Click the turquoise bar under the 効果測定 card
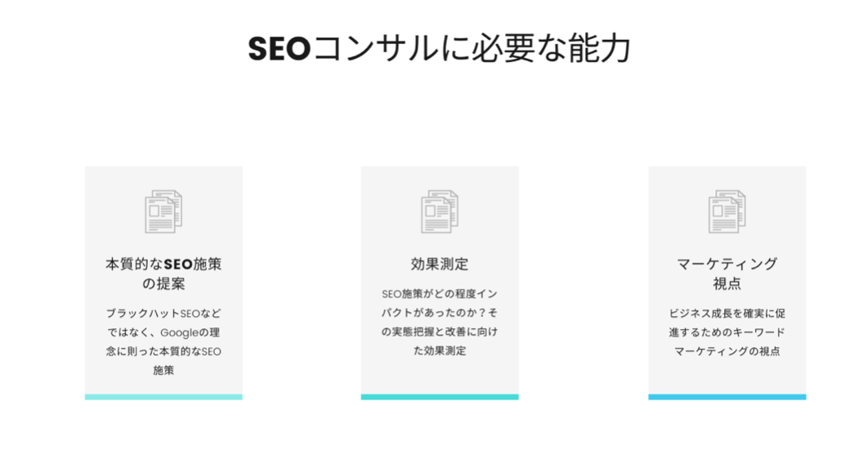Viewport: 868px width, 459px height. (x=440, y=397)
